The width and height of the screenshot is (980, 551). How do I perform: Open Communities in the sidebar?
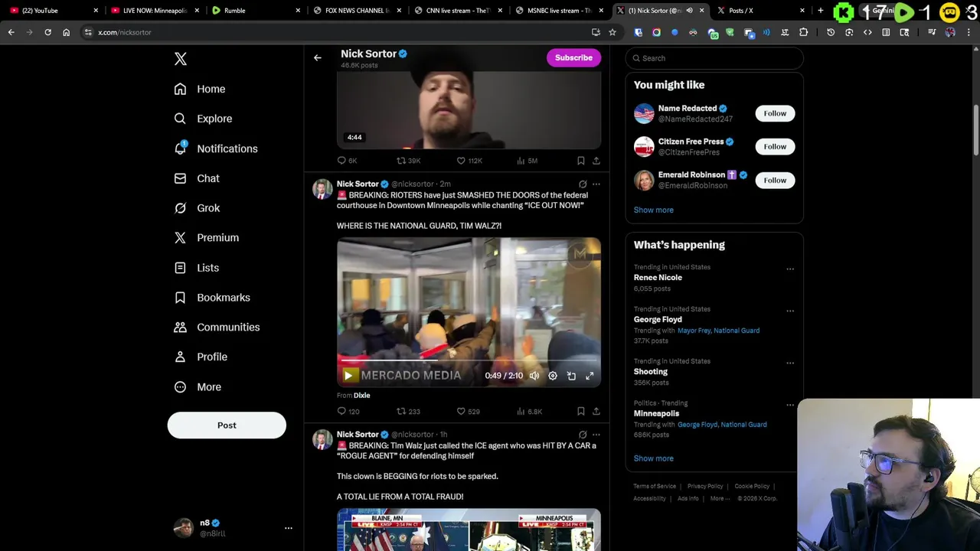[x=217, y=327]
